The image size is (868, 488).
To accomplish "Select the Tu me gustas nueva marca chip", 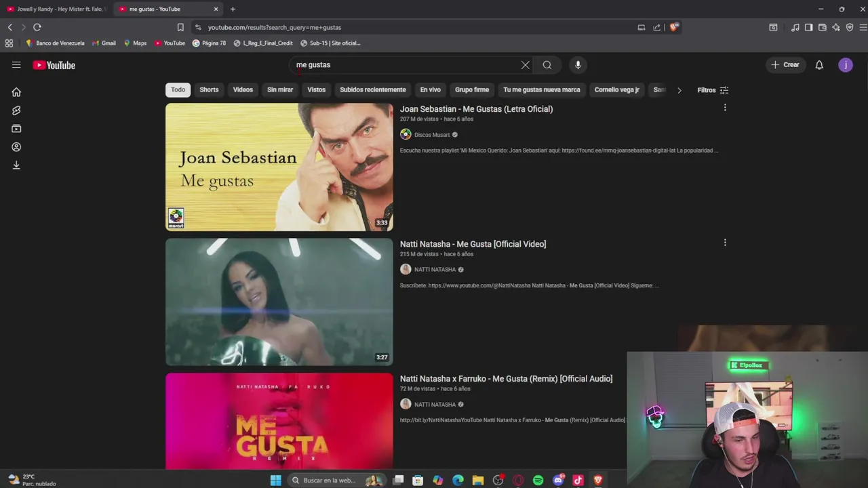I will [542, 89].
